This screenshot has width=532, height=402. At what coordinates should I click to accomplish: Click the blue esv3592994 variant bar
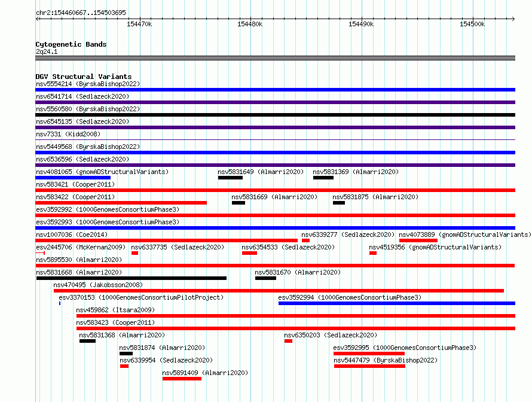coord(397,303)
